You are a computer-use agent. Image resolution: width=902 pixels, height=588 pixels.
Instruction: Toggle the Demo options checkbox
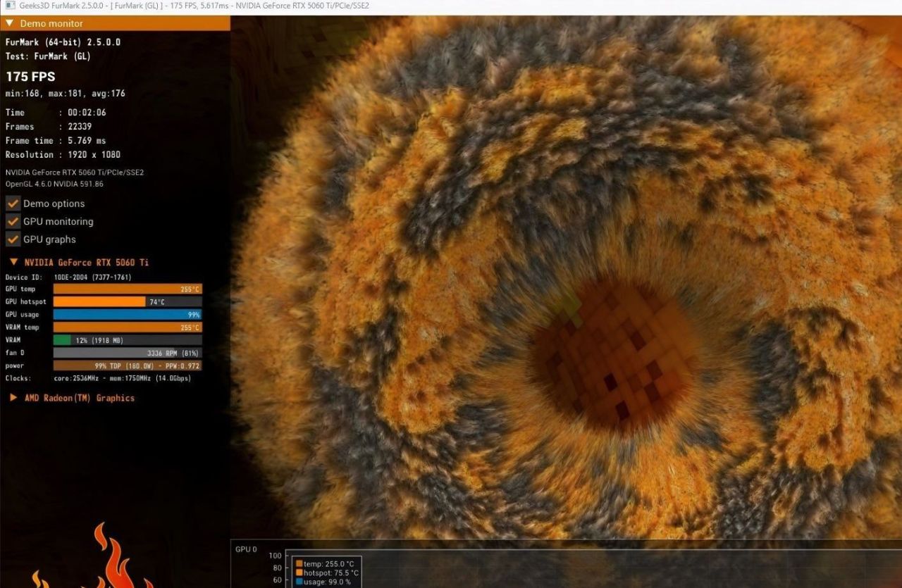pyautogui.click(x=13, y=204)
